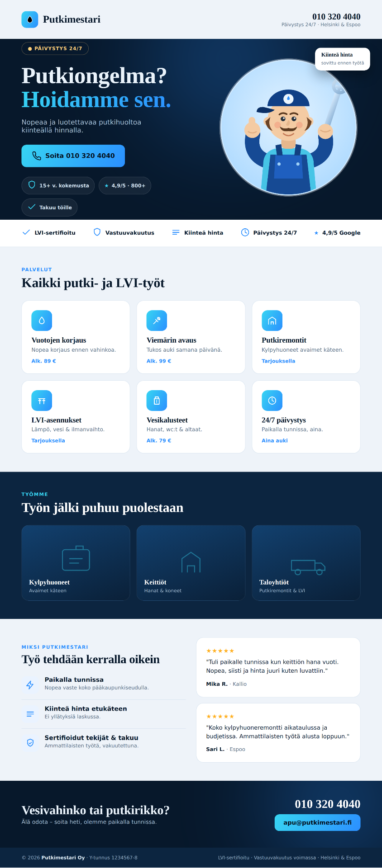Open the Taloyhtiöt gallery tile
Viewport: 382px width, 868px height.
[306, 563]
